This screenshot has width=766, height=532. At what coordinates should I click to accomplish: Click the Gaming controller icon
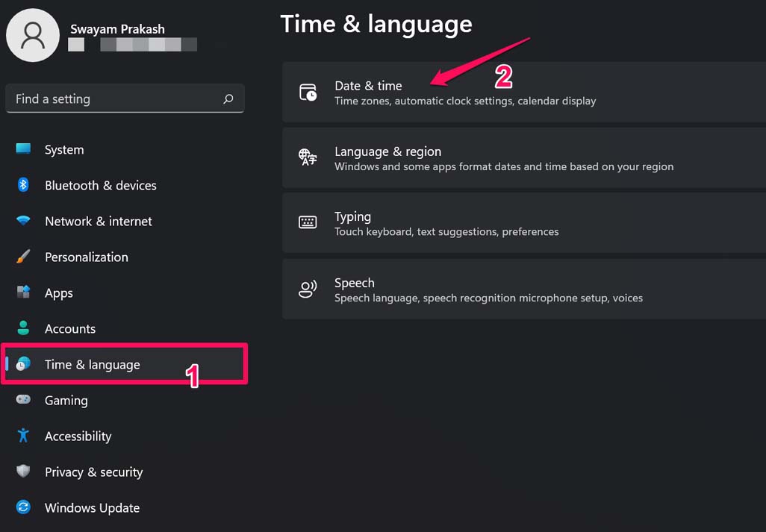pos(23,400)
